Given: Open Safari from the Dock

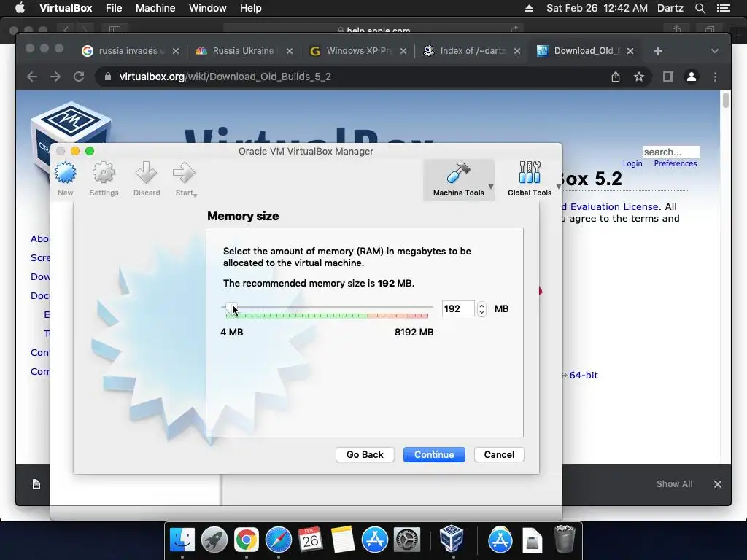Looking at the screenshot, I should point(278,540).
